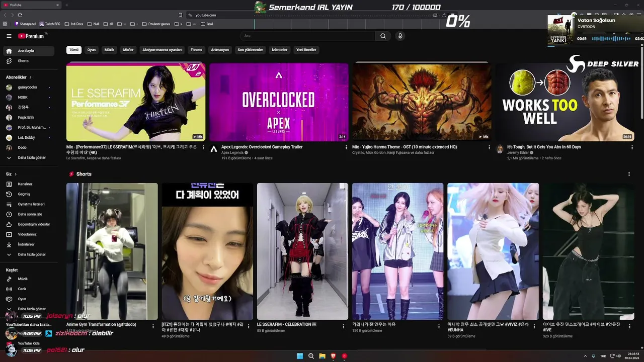Select the Müzik filter chip
644x362 pixels.
(109, 50)
